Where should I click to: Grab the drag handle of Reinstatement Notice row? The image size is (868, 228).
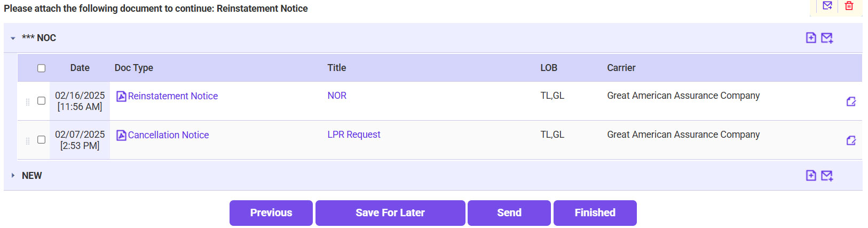[x=28, y=101]
